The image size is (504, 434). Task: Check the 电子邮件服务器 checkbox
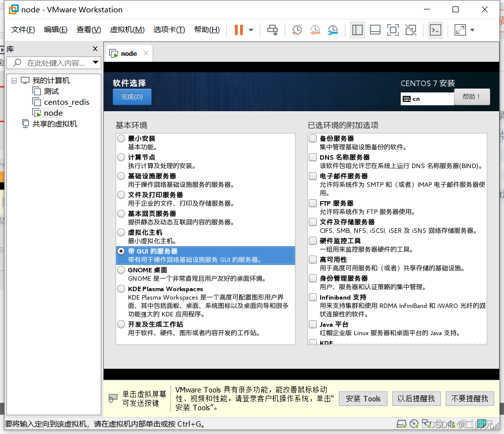(x=313, y=176)
